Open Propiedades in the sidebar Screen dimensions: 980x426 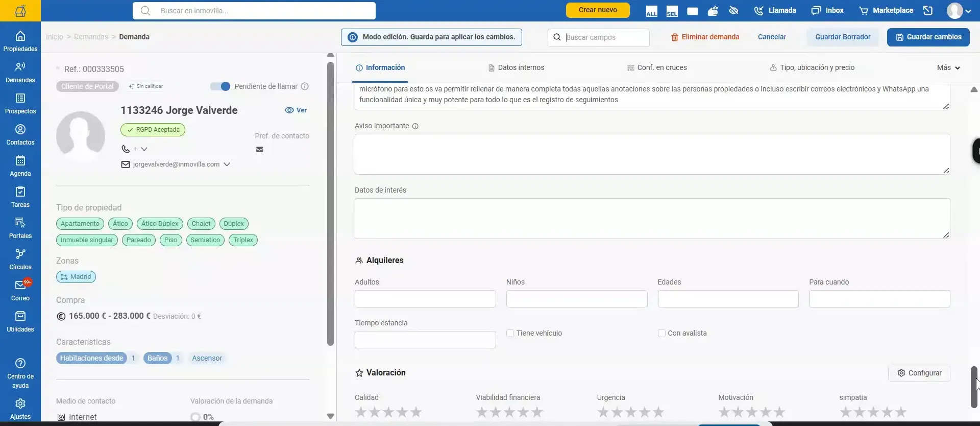coord(20,41)
